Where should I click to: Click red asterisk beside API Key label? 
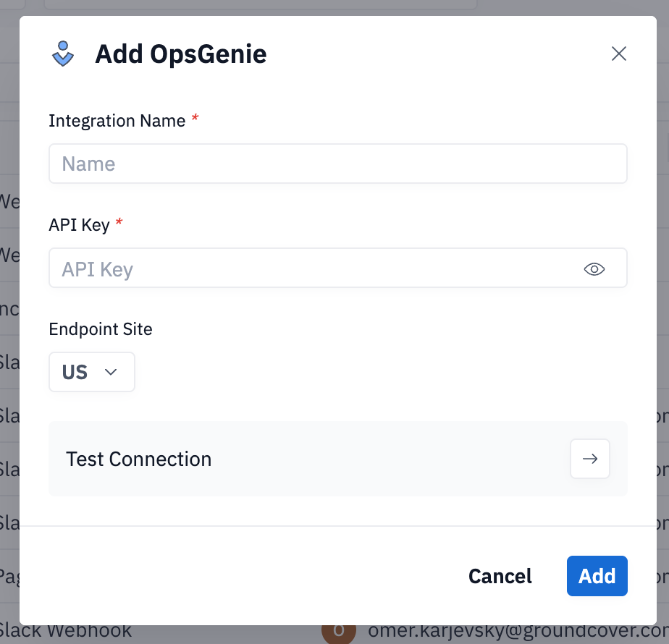click(119, 224)
